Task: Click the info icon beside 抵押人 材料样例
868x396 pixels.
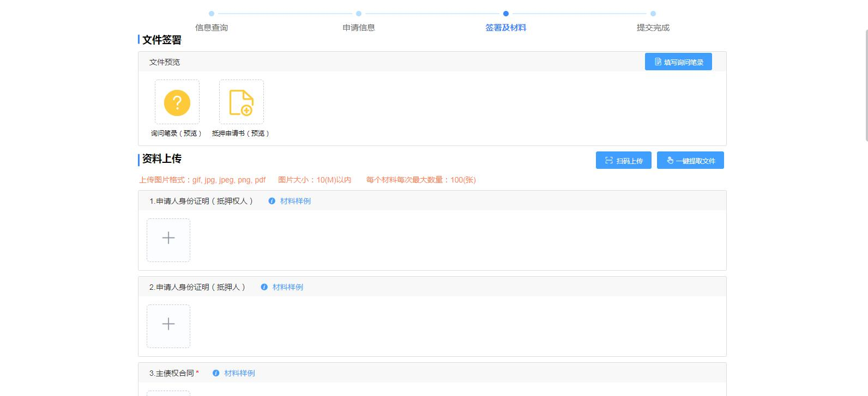Action: 264,287
